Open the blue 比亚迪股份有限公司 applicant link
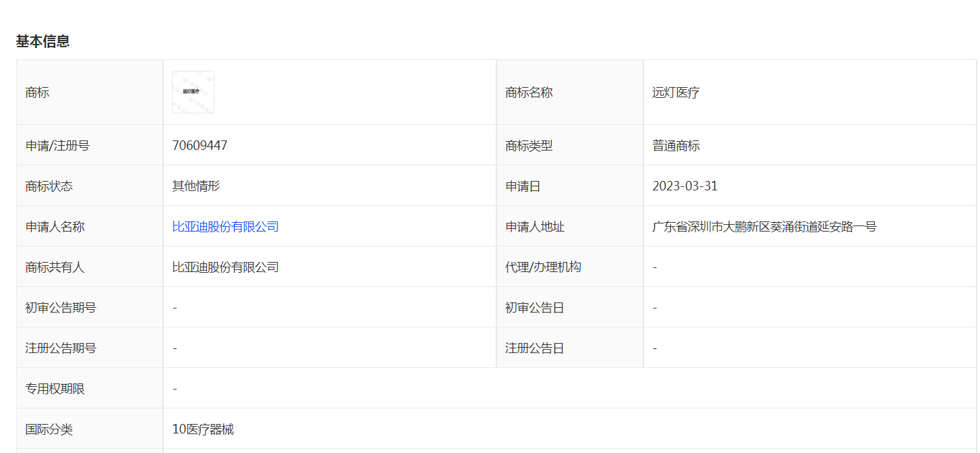 [x=225, y=227]
